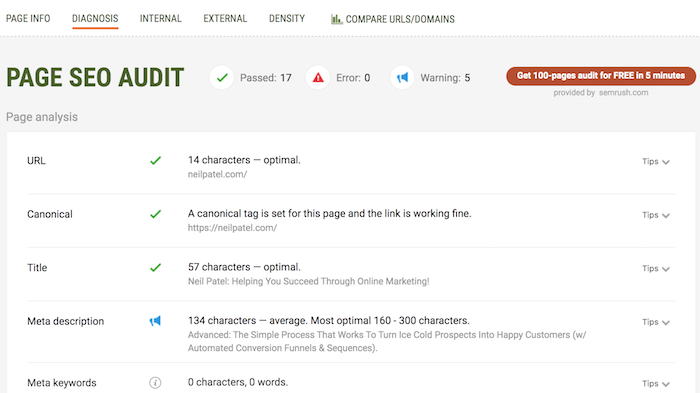700x393 pixels.
Task: Click the bar chart icon beside Compare URLs/Domains
Action: [336, 19]
